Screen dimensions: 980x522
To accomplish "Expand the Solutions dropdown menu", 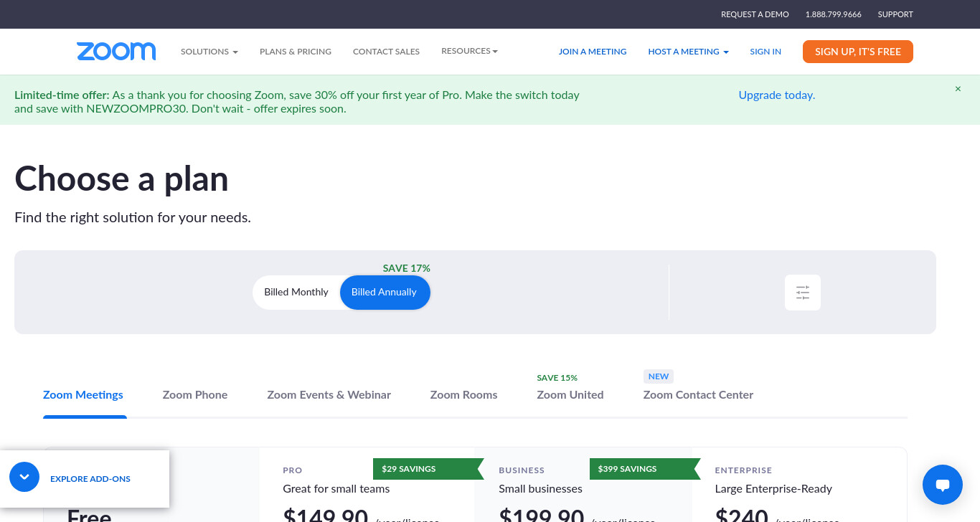I will pyautogui.click(x=209, y=52).
